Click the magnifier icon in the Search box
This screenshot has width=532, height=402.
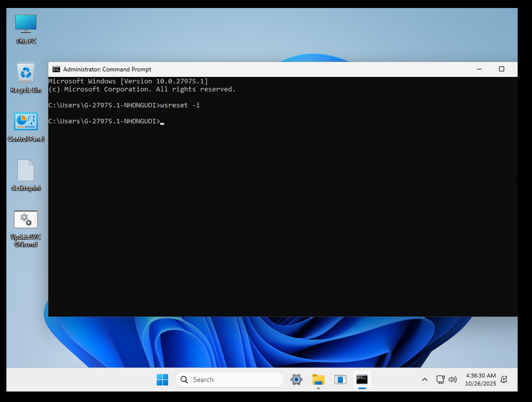[184, 379]
